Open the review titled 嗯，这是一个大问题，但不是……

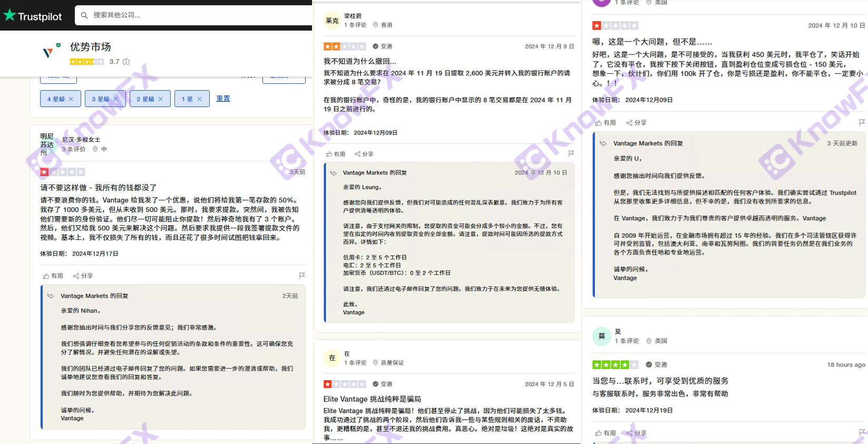[652, 42]
